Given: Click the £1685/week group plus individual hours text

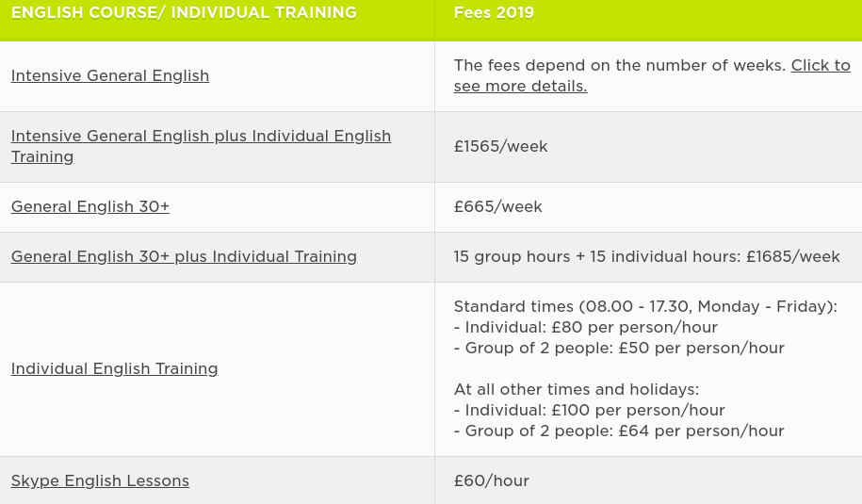Looking at the screenshot, I should pyautogui.click(x=646, y=256).
